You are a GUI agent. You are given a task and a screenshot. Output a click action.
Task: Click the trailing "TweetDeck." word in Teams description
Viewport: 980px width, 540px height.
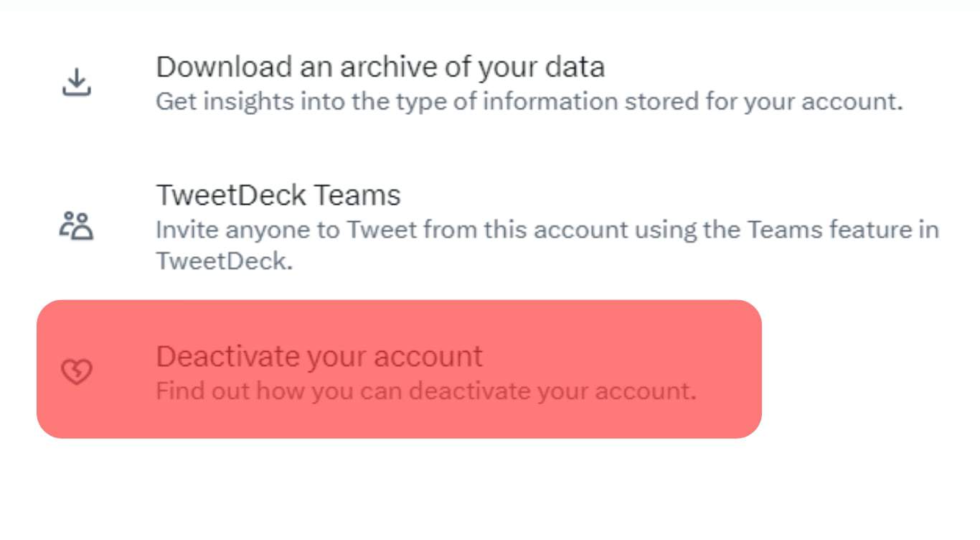pos(224,261)
